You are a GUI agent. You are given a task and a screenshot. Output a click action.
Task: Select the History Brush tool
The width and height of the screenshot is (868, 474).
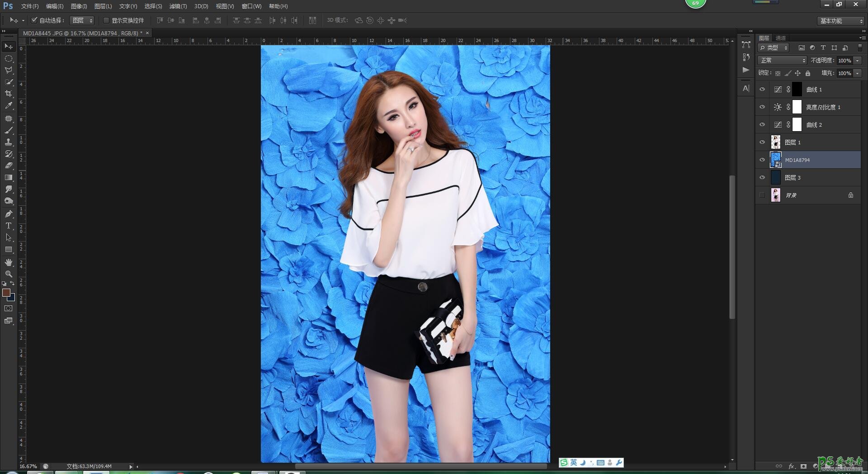pyautogui.click(x=9, y=154)
